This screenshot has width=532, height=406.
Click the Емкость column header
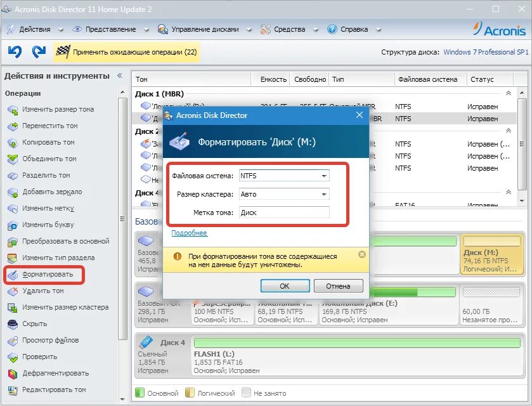pos(270,79)
